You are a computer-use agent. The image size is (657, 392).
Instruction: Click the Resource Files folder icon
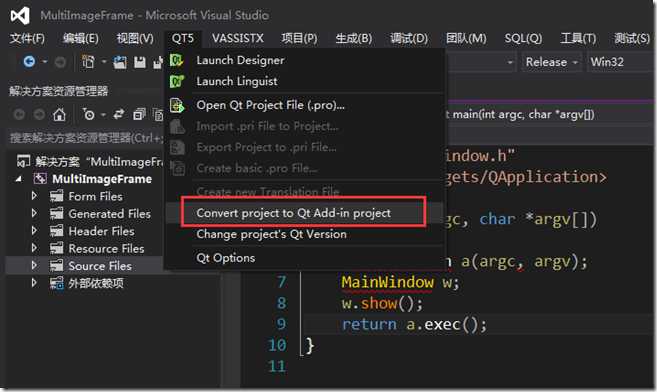[57, 249]
